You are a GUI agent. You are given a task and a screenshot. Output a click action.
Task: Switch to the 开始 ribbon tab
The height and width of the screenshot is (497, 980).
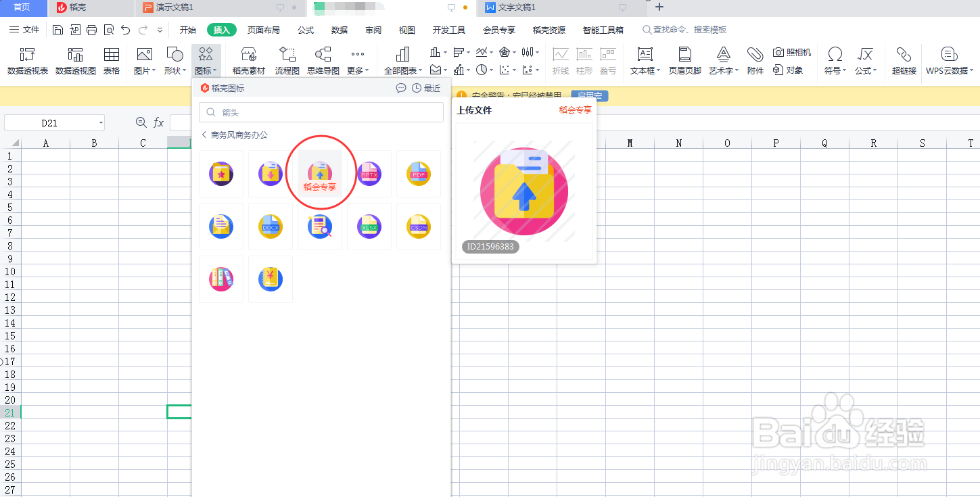point(188,30)
